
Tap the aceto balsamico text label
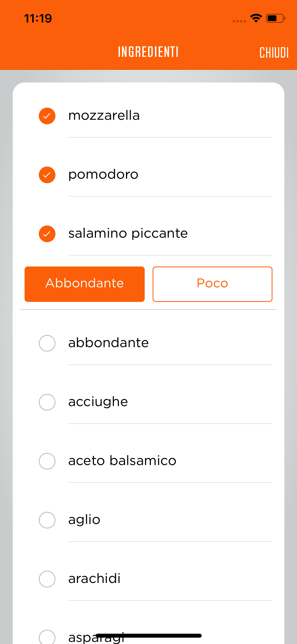122,461
